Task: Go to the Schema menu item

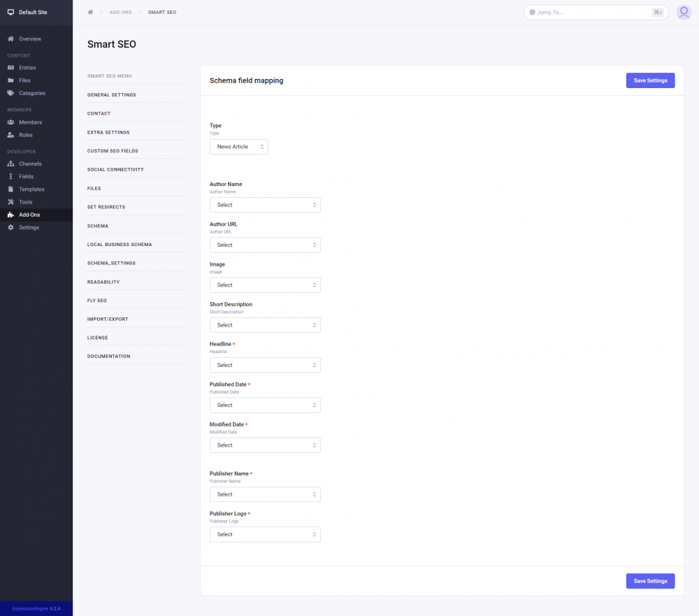Action: (x=96, y=225)
